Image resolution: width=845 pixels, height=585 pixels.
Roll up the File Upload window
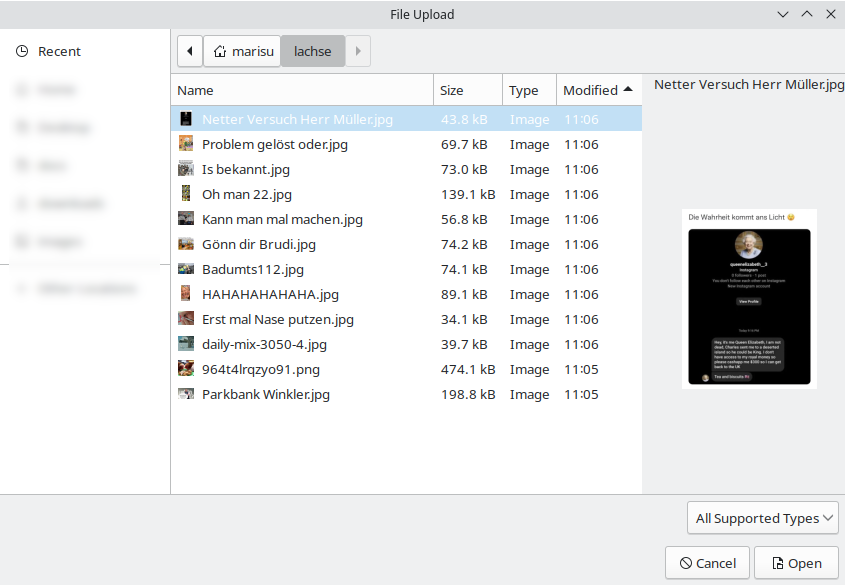pos(783,15)
